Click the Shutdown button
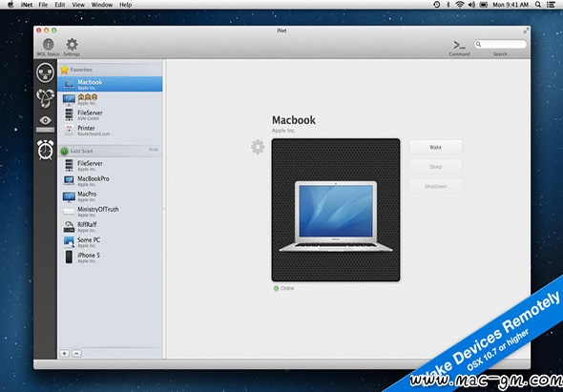This screenshot has height=392, width=563. pos(435,186)
